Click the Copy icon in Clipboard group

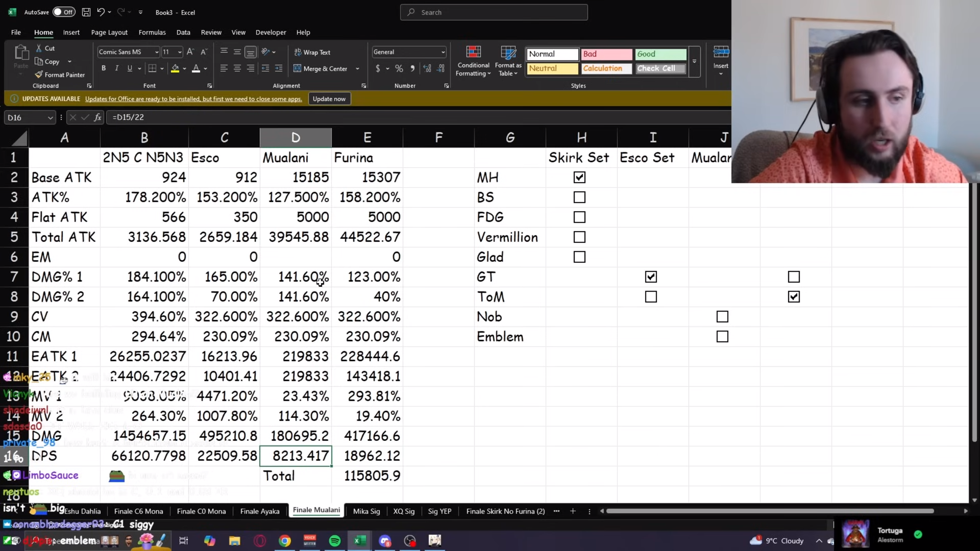pos(39,61)
